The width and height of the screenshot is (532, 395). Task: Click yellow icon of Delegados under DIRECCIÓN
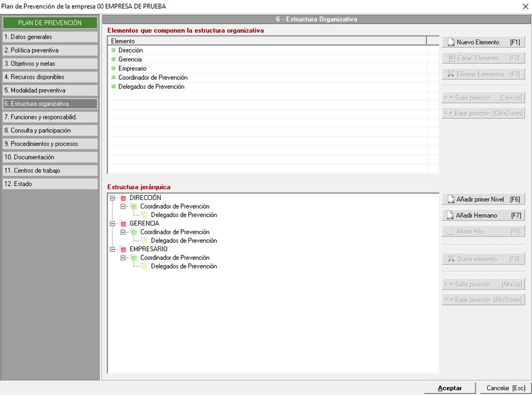(x=145, y=215)
